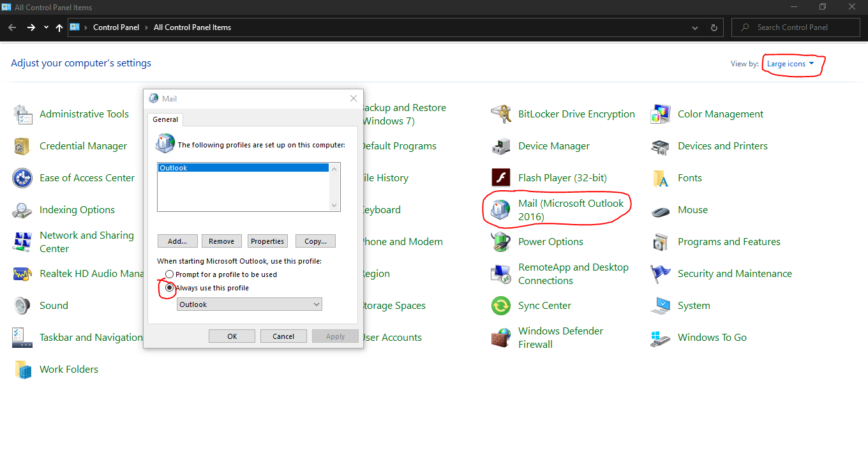Open the Administrative Tools icon
The height and width of the screenshot is (464, 868).
pos(22,114)
